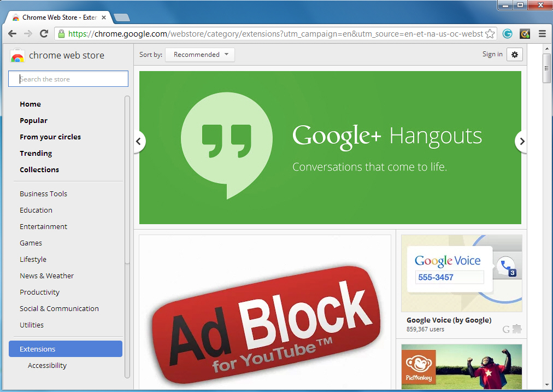The image size is (553, 392).
Task: Open the Accessibility subcategory
Action: 47,365
